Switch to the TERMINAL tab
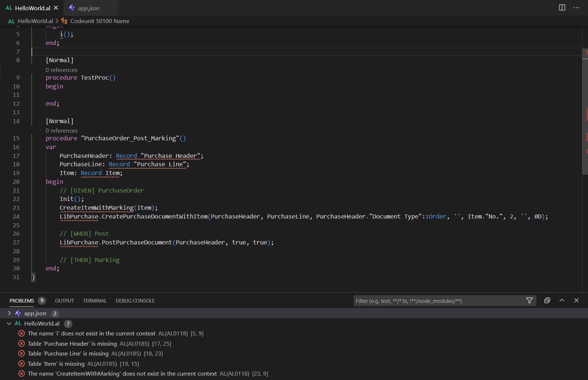The width and height of the screenshot is (588, 380). (94, 300)
